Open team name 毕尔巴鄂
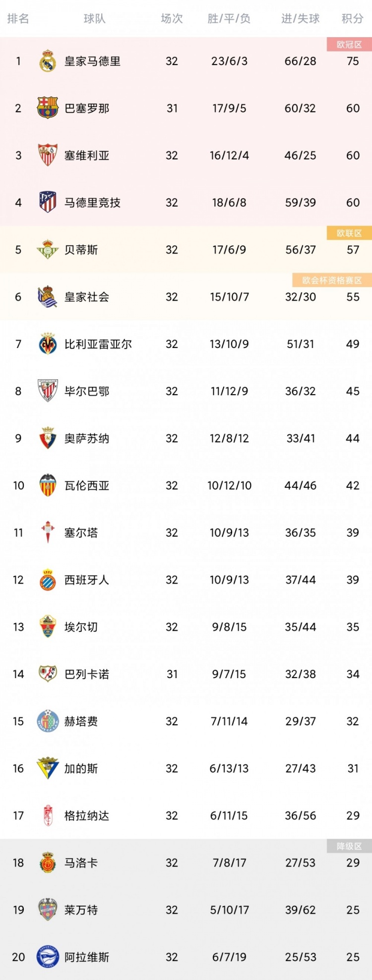Screen dimensions: 372x980 (87, 391)
